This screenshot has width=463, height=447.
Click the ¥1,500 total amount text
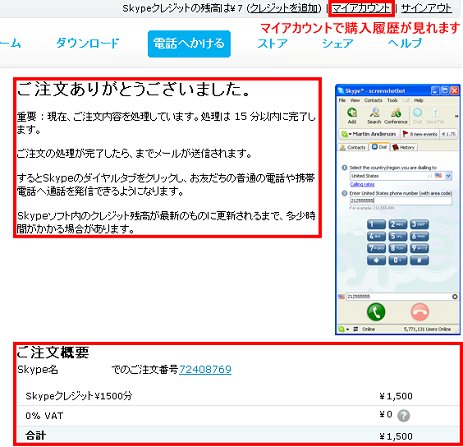(396, 436)
